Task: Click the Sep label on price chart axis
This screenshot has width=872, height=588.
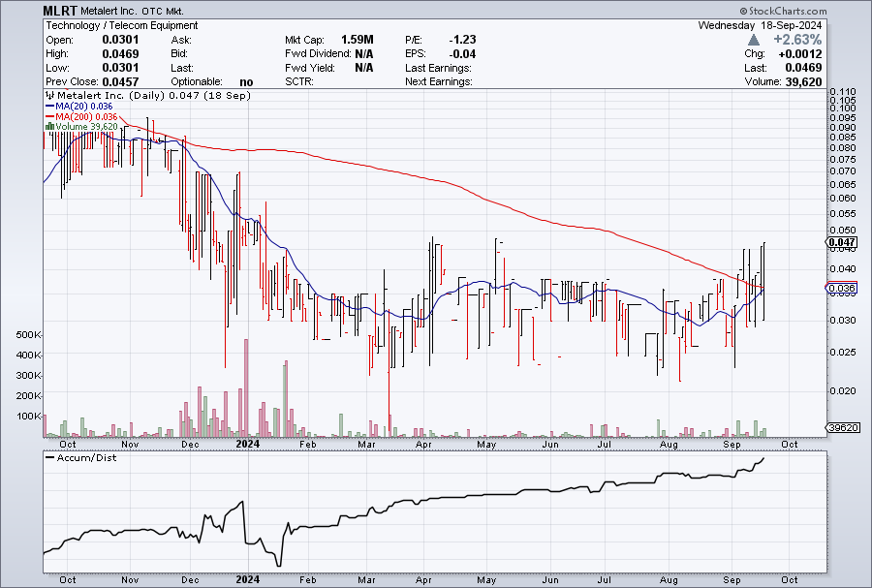Action: pos(732,445)
